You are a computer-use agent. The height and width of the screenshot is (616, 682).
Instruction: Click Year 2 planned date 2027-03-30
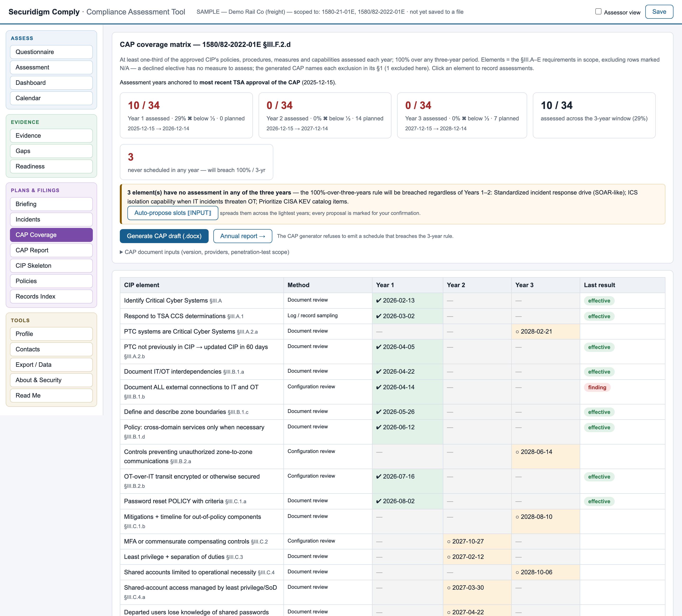[477, 592]
